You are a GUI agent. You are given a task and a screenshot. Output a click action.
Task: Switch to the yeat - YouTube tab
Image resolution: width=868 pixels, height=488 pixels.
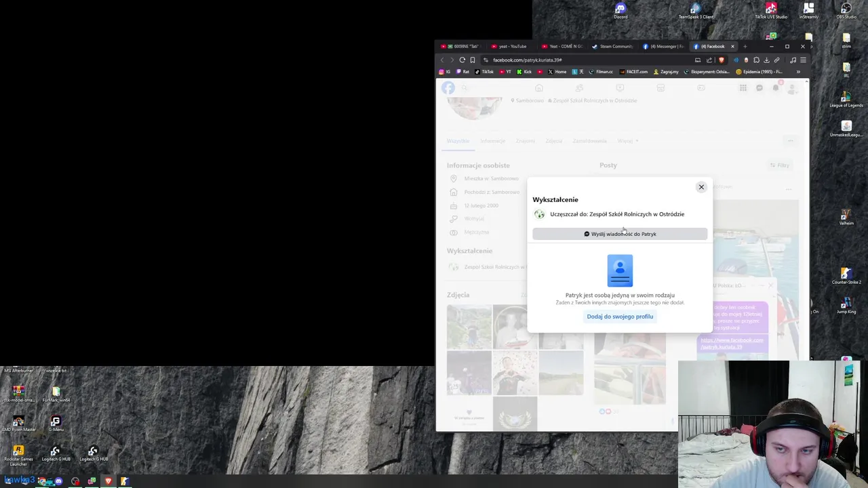[513, 46]
